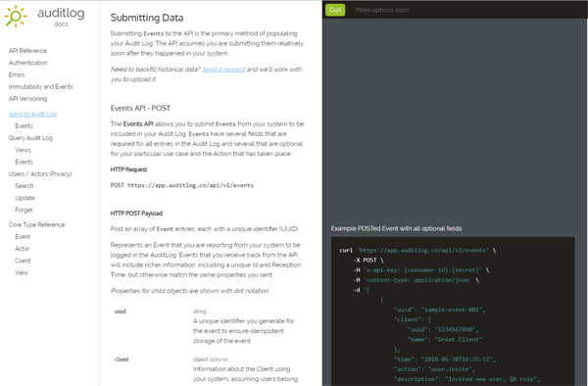The width and height of the screenshot is (588, 386).
Task: Open View under Core Type Reference
Action: click(x=22, y=272)
